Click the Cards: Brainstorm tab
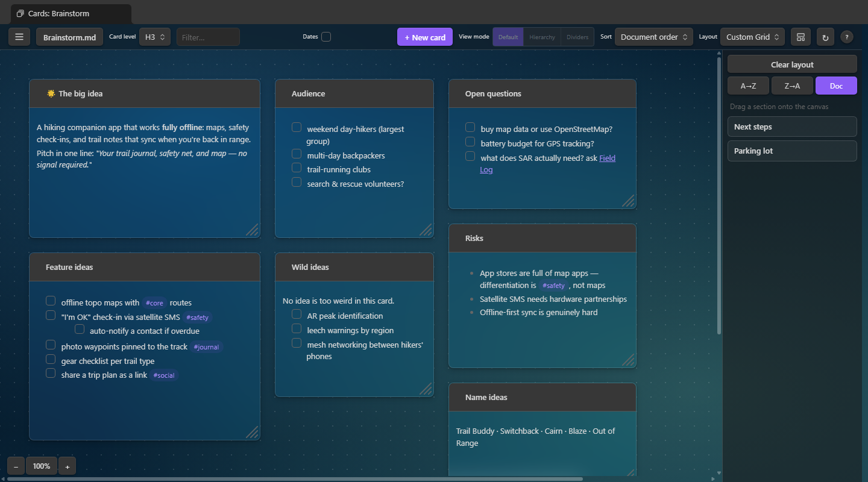The image size is (868, 482). pyautogui.click(x=71, y=13)
